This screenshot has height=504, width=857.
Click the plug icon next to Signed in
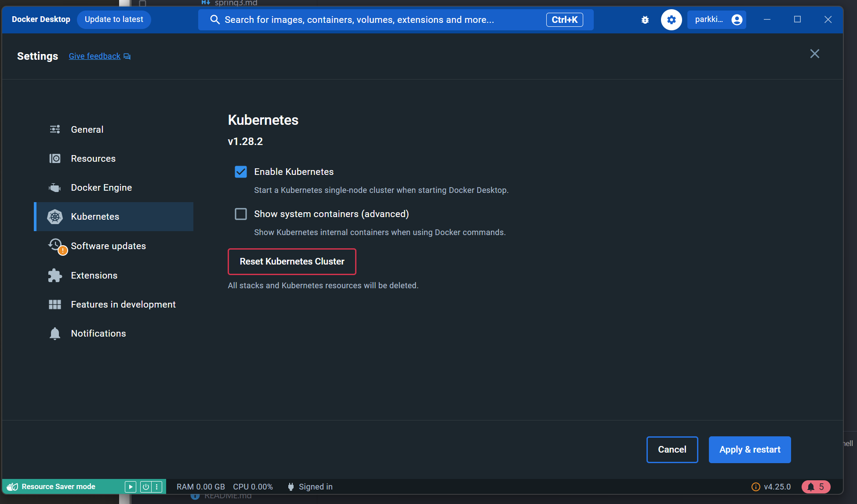[x=291, y=487]
